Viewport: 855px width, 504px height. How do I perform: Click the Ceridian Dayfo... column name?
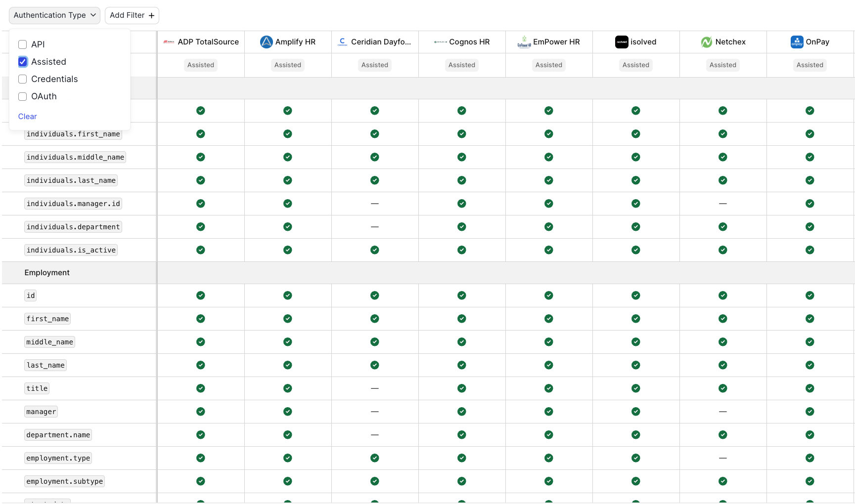click(x=381, y=42)
